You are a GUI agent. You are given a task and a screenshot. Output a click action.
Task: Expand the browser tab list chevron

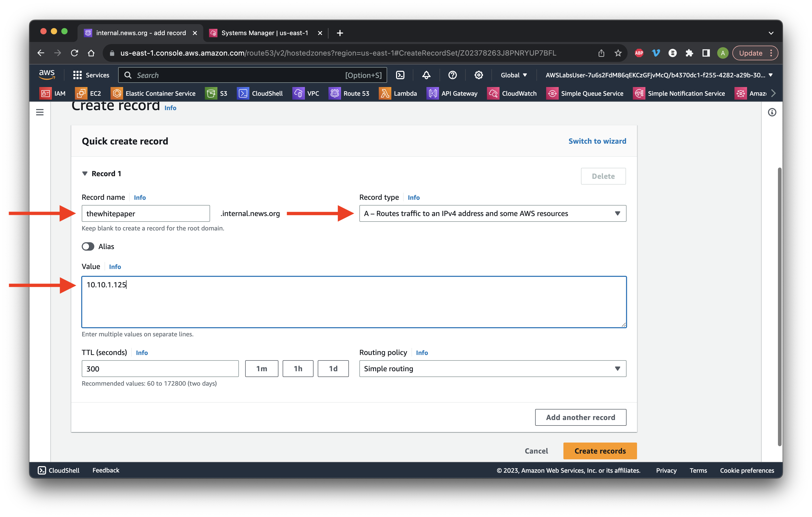click(x=771, y=33)
